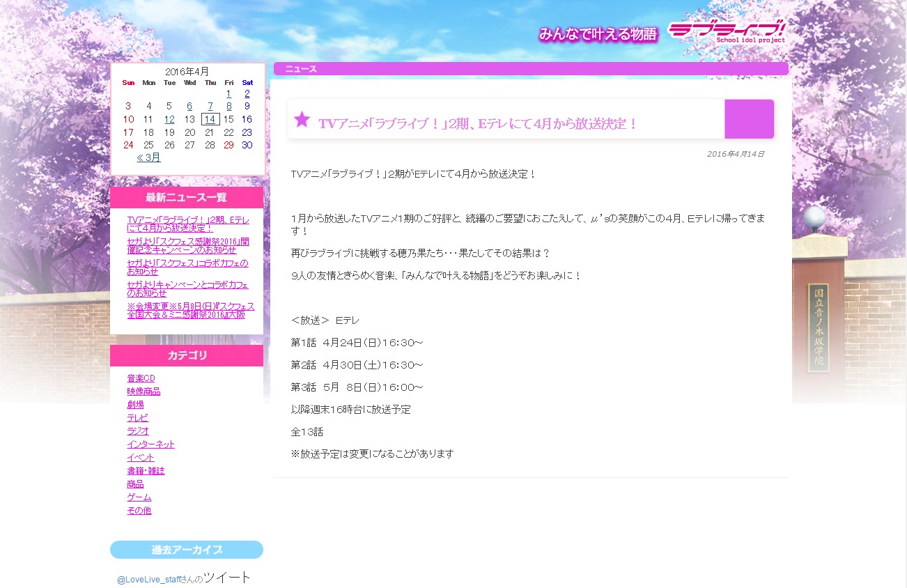Go to previous month ≪3月
This screenshot has height=588, width=907.
pos(148,157)
